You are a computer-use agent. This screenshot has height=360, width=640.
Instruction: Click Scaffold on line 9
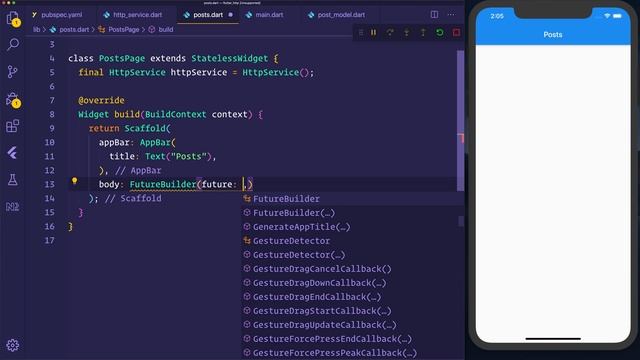[145, 129]
